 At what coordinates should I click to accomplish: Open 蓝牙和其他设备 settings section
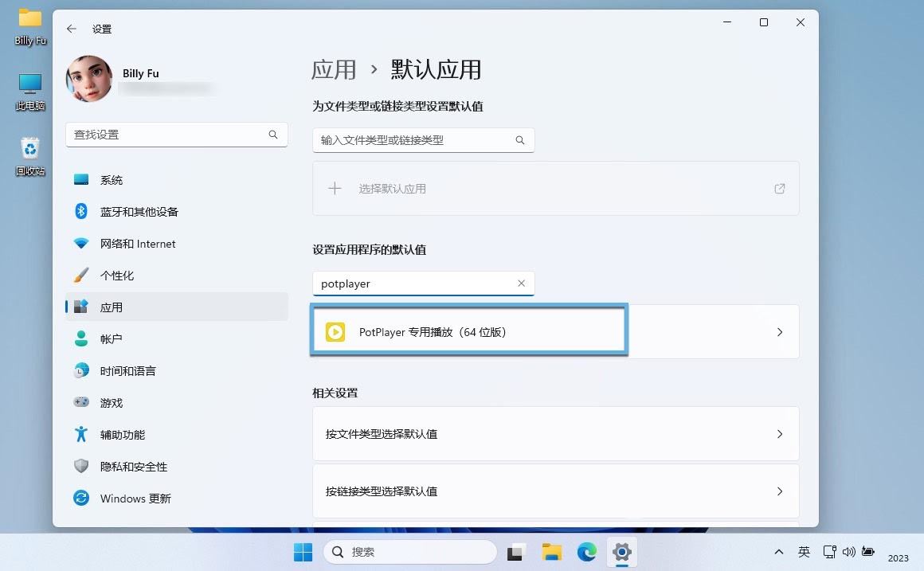(x=139, y=212)
